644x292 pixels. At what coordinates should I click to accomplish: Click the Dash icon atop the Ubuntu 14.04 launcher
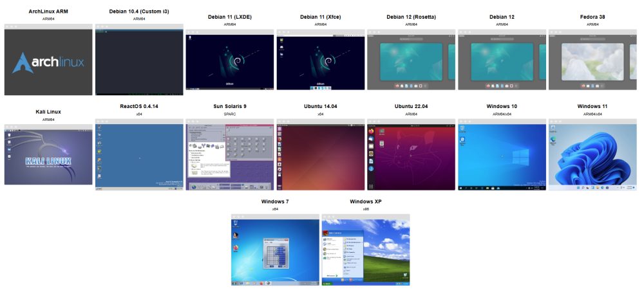279,129
